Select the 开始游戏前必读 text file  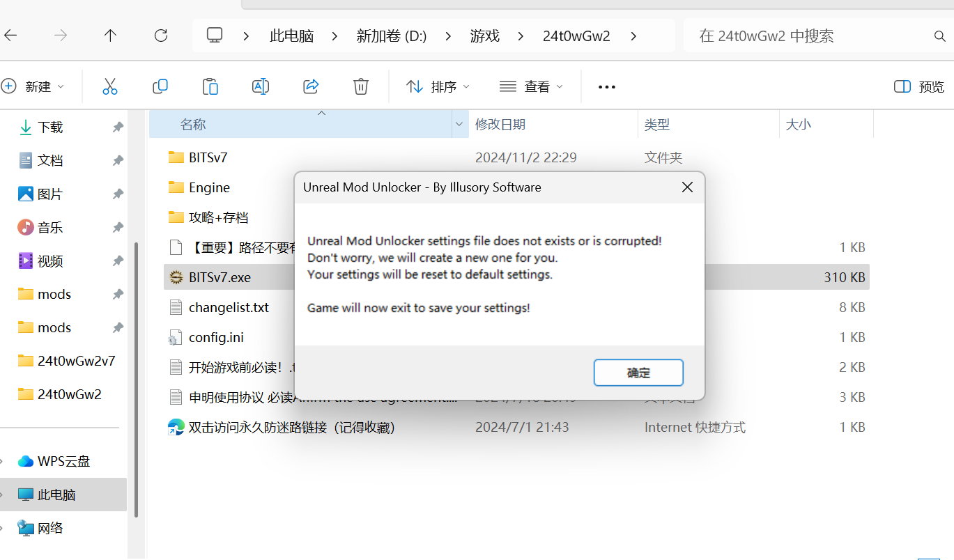241,367
